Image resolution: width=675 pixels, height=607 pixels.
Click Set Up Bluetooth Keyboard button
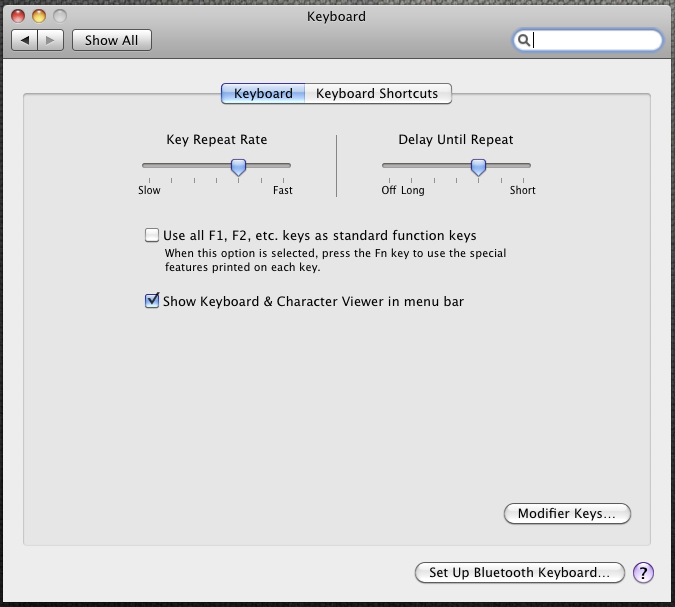[x=520, y=573]
